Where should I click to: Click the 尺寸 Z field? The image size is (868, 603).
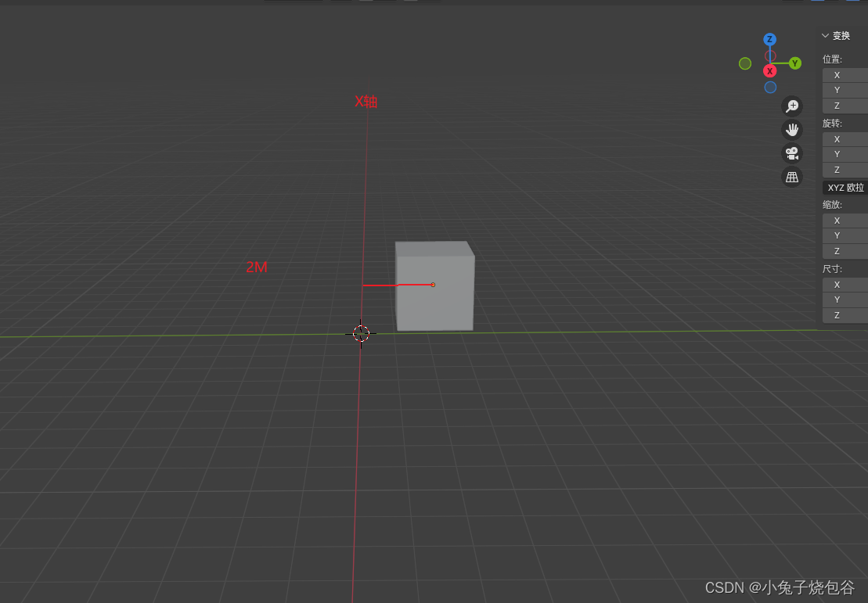845,315
